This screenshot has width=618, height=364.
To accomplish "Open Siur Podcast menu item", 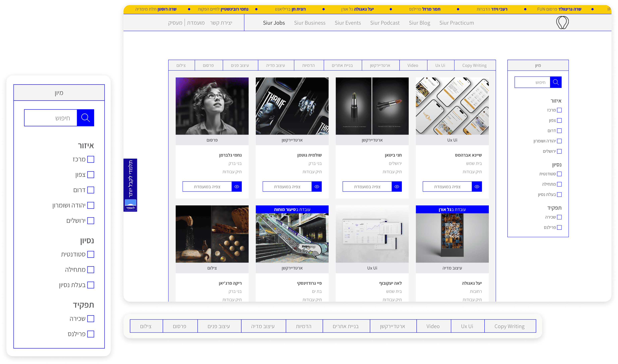I will coord(385,23).
